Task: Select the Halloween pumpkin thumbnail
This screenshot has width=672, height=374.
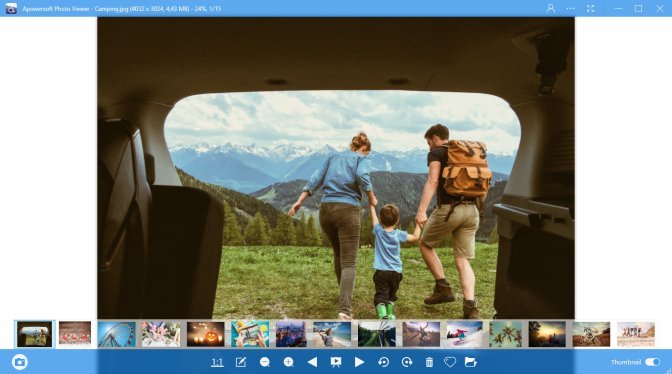Action: pos(205,334)
